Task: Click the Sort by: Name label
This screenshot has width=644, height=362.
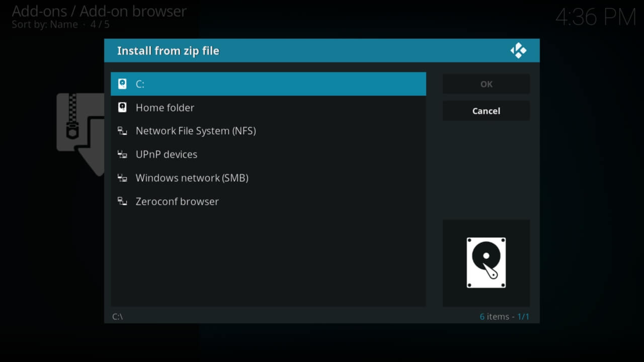Action: 45,25
